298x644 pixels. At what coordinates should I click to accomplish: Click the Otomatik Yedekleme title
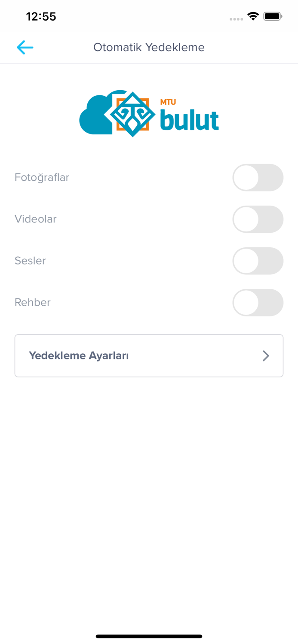[149, 47]
